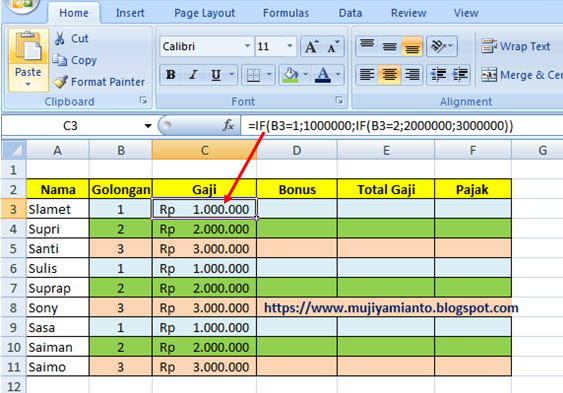Click Merge & Center button
Viewport: 563px width, 393px height.
click(x=521, y=75)
